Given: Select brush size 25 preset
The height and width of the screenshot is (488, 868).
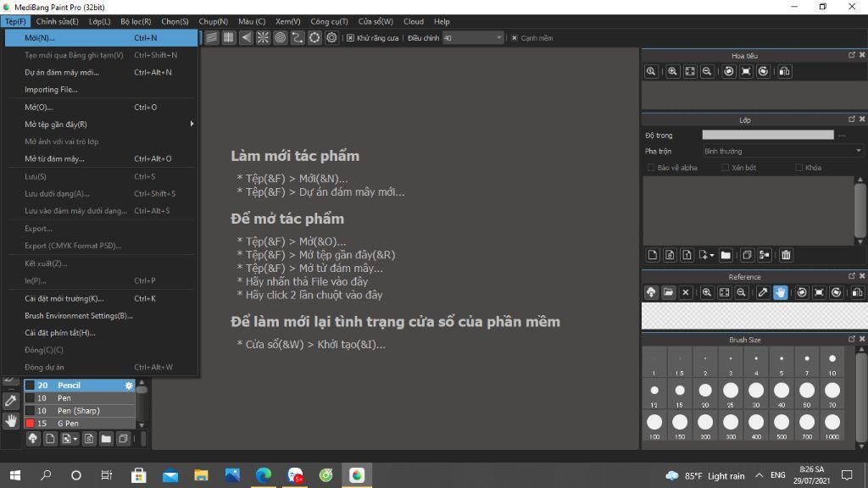Looking at the screenshot, I should coord(730,395).
